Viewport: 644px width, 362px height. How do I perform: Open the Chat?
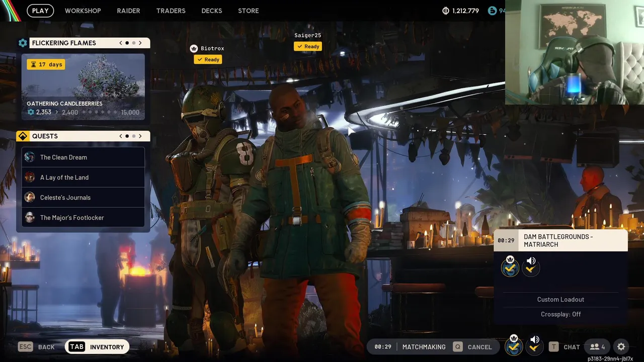[564, 347]
